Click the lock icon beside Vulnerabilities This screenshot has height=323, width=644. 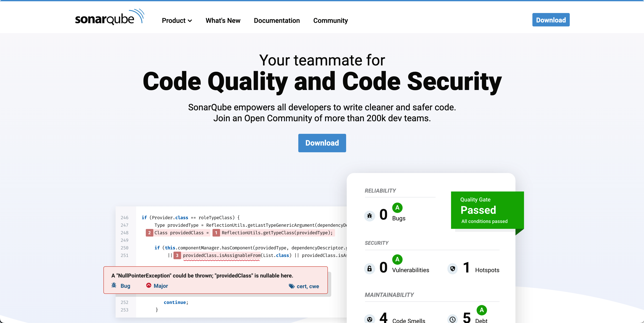[369, 268]
